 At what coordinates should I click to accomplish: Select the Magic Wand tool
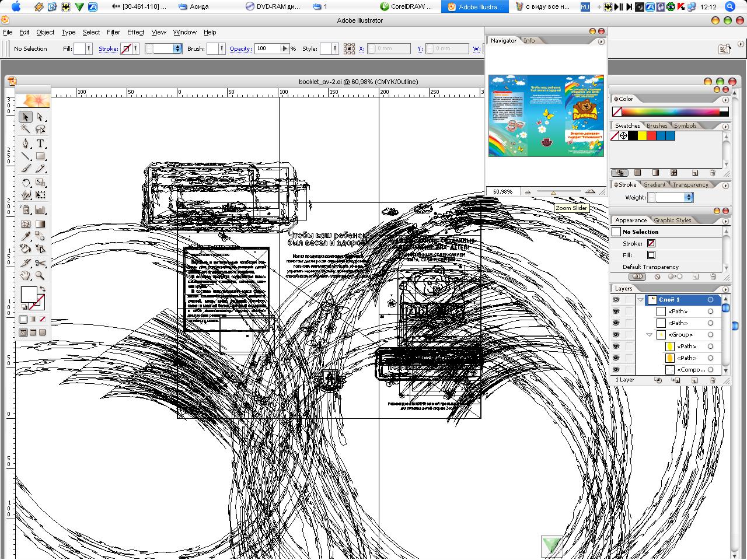tap(26, 129)
